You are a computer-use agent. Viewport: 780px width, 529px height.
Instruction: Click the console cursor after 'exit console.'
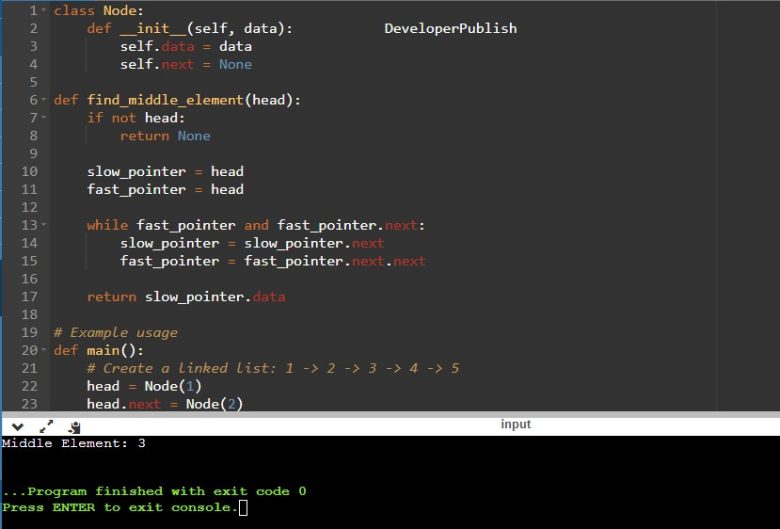tap(243, 508)
